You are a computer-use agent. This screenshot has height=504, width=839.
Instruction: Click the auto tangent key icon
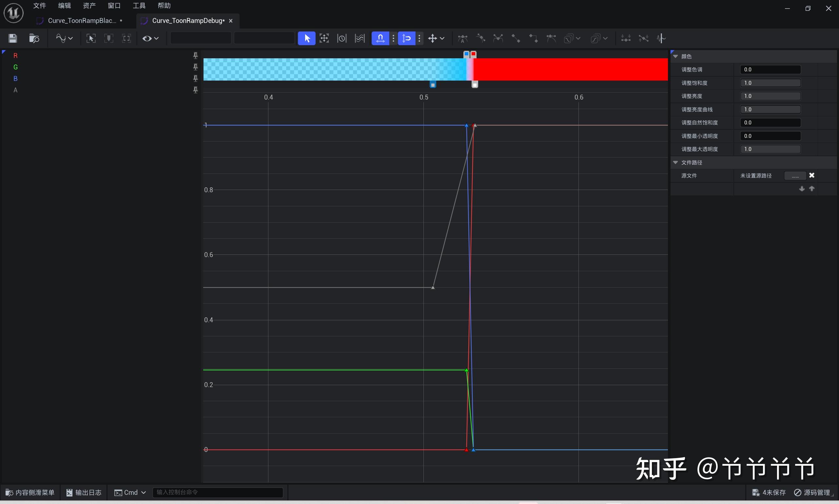[x=462, y=38]
